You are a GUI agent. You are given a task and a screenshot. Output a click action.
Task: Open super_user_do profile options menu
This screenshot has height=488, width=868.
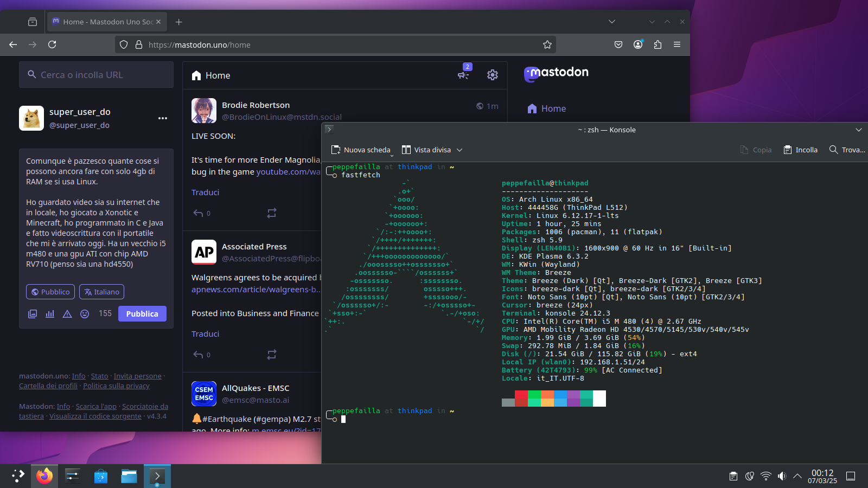click(x=163, y=118)
